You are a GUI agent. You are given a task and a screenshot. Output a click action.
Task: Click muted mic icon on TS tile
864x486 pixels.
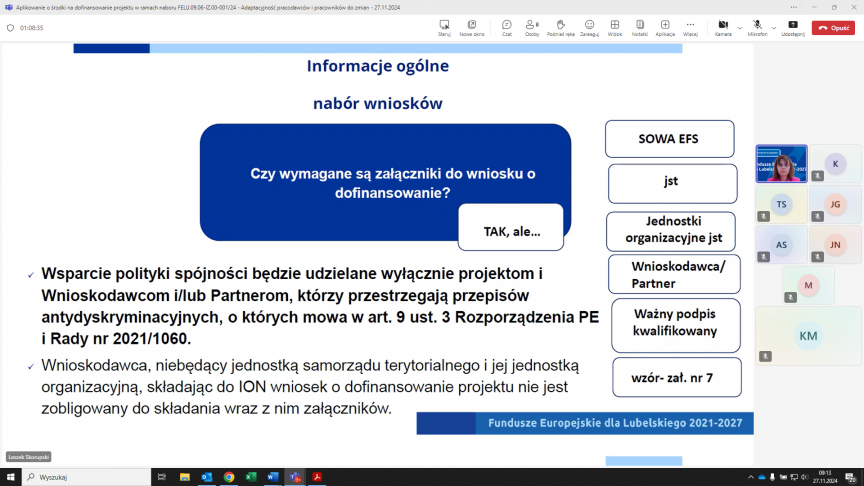(763, 217)
